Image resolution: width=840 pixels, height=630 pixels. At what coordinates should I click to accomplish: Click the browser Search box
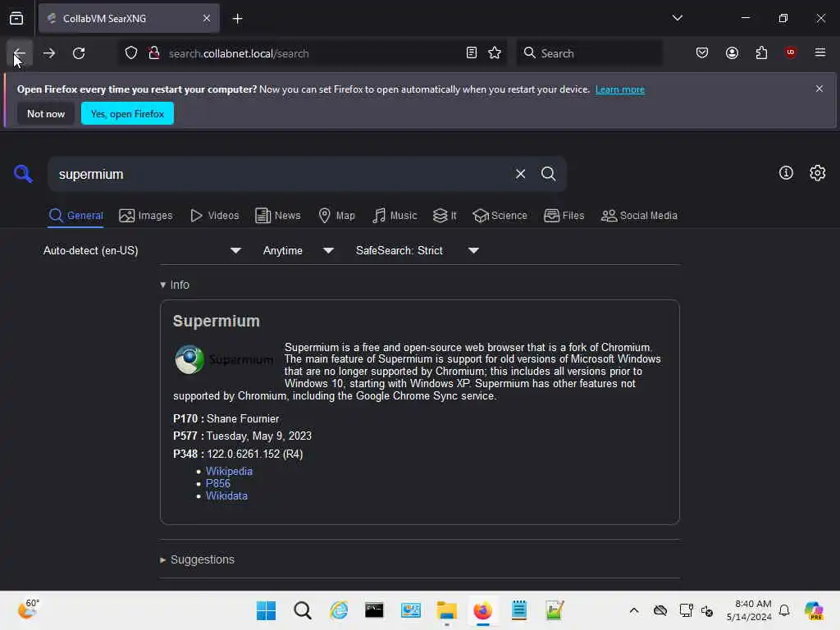pos(589,53)
